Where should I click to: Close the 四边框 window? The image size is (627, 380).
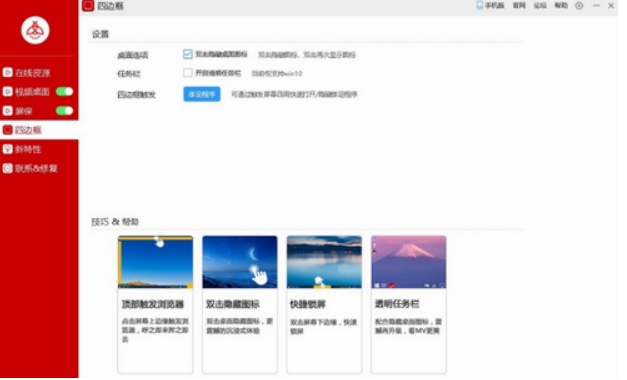click(x=611, y=6)
